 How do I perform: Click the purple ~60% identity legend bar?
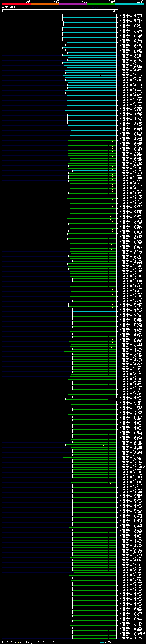73,4
